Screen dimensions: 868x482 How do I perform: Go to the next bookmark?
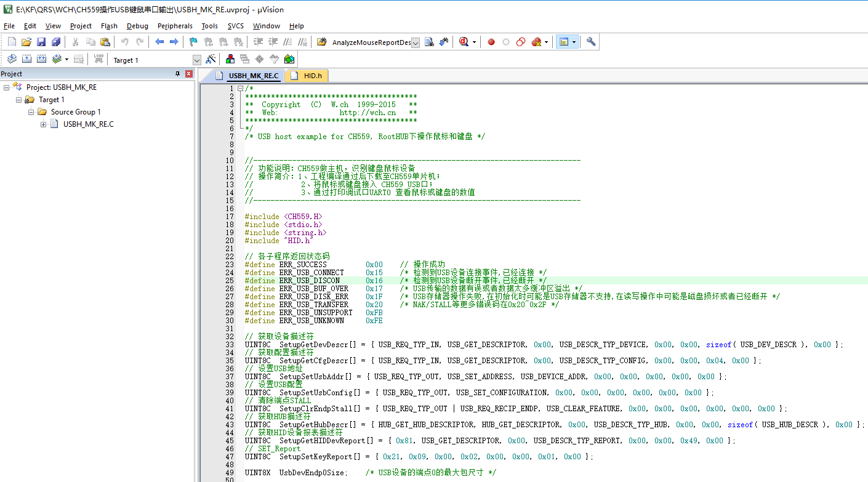click(223, 42)
